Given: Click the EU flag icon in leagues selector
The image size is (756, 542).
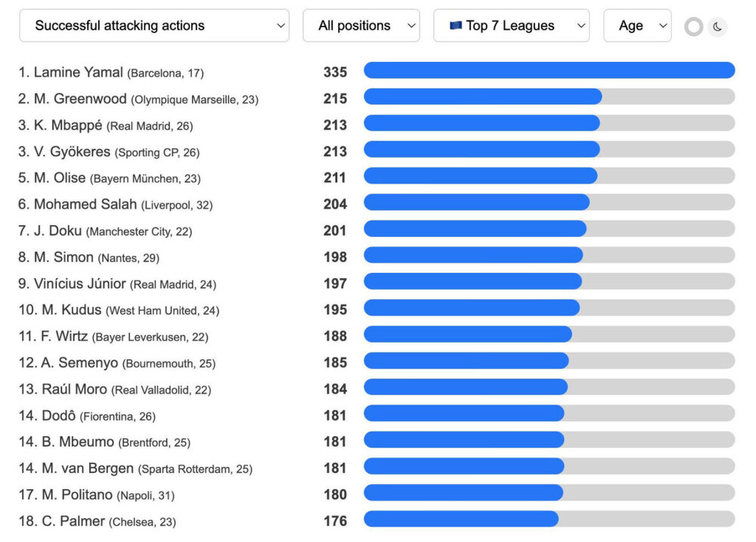Looking at the screenshot, I should point(456,25).
